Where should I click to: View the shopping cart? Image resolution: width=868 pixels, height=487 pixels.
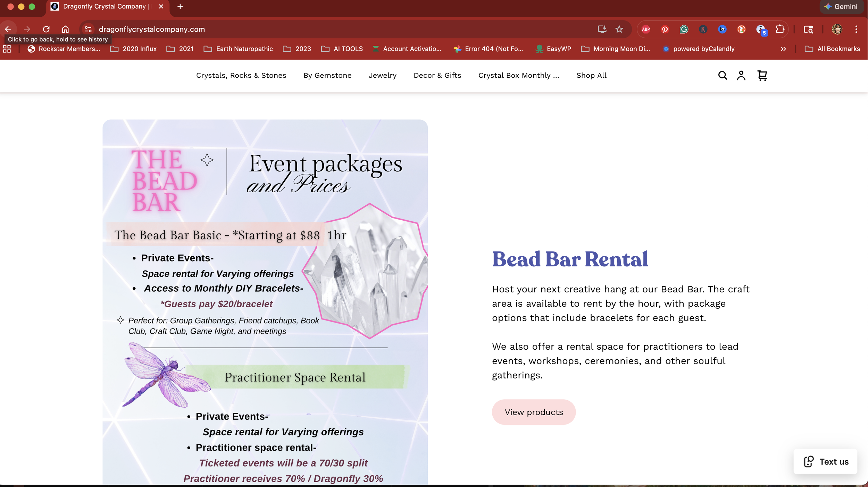click(x=762, y=75)
